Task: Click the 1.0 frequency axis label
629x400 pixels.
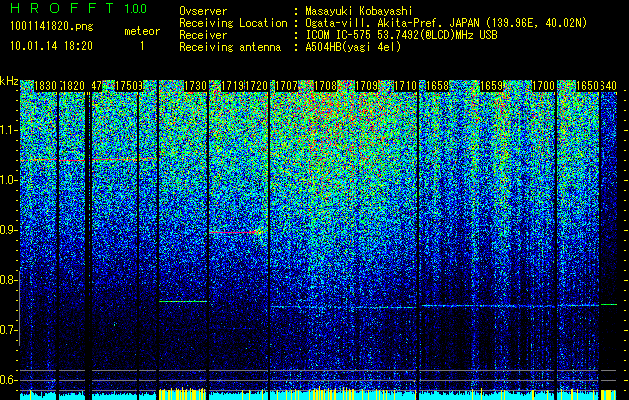Action: point(9,180)
